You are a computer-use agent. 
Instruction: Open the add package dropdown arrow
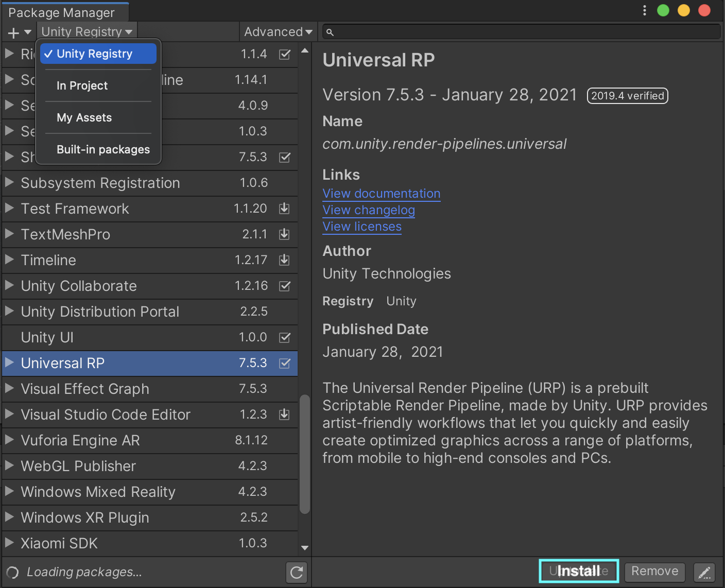tap(28, 32)
